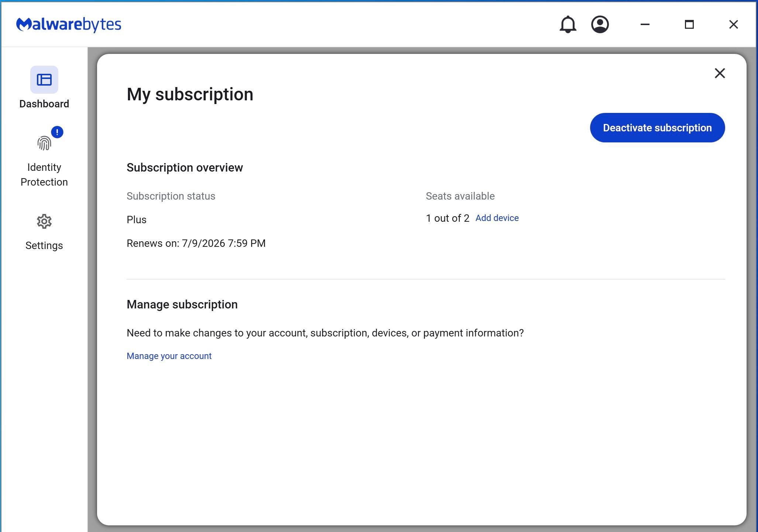Select the Plus subscription status

click(136, 219)
